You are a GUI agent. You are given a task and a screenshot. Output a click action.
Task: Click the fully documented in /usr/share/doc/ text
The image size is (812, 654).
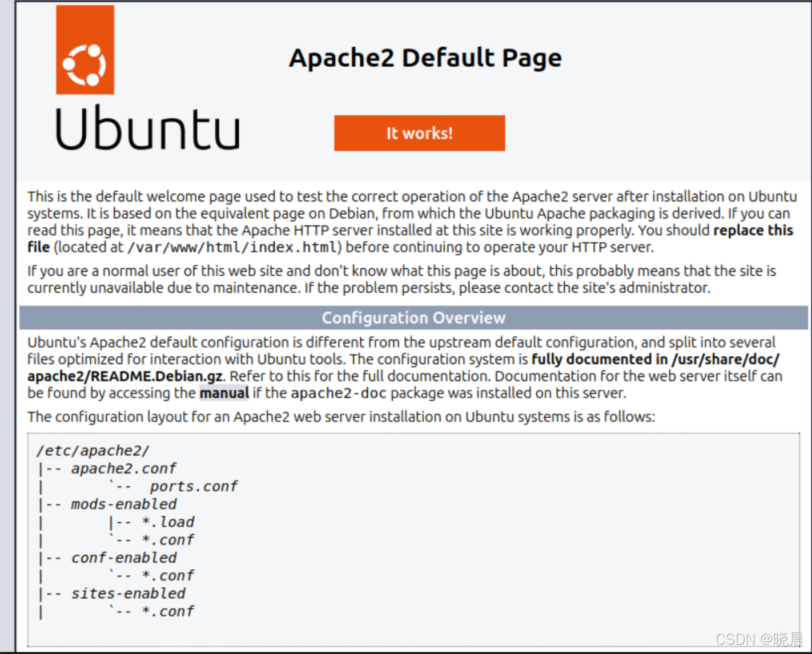point(656,360)
